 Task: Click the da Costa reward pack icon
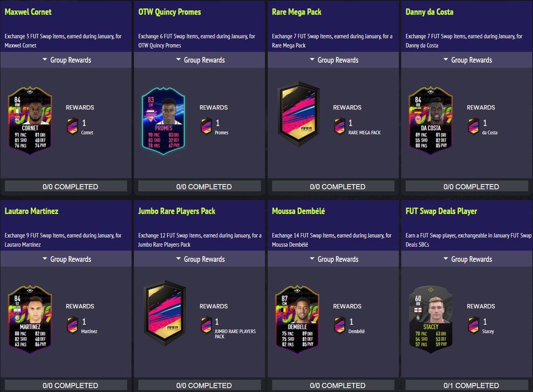click(473, 126)
